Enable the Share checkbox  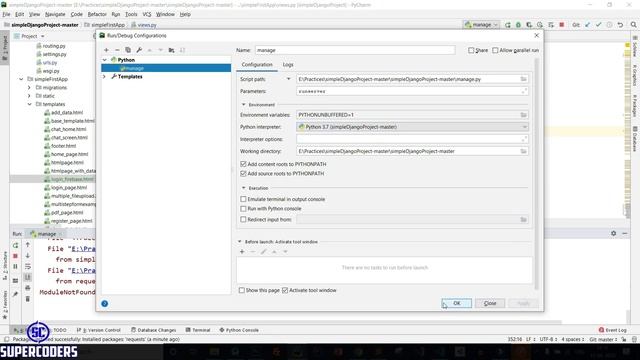click(x=471, y=50)
